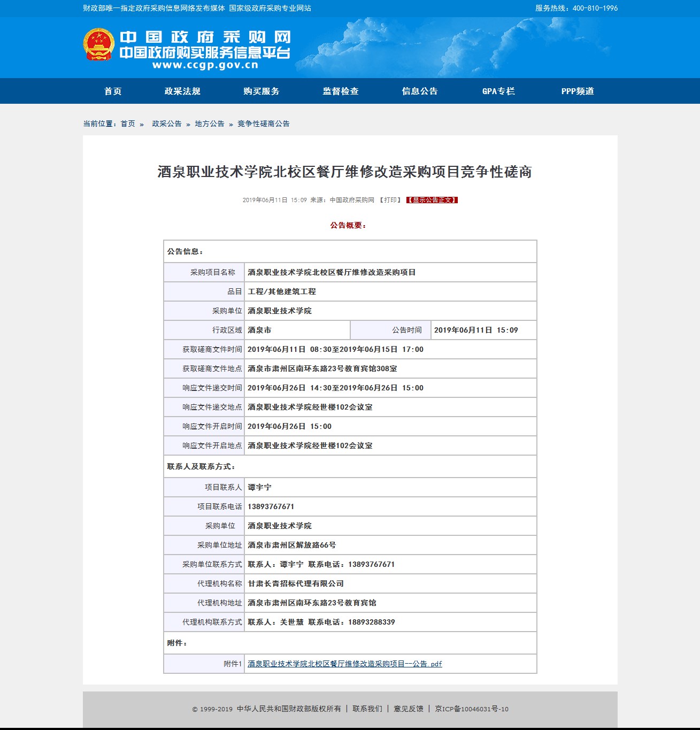Click the 中国政府采购网 header title
The image size is (700, 730).
(205, 37)
